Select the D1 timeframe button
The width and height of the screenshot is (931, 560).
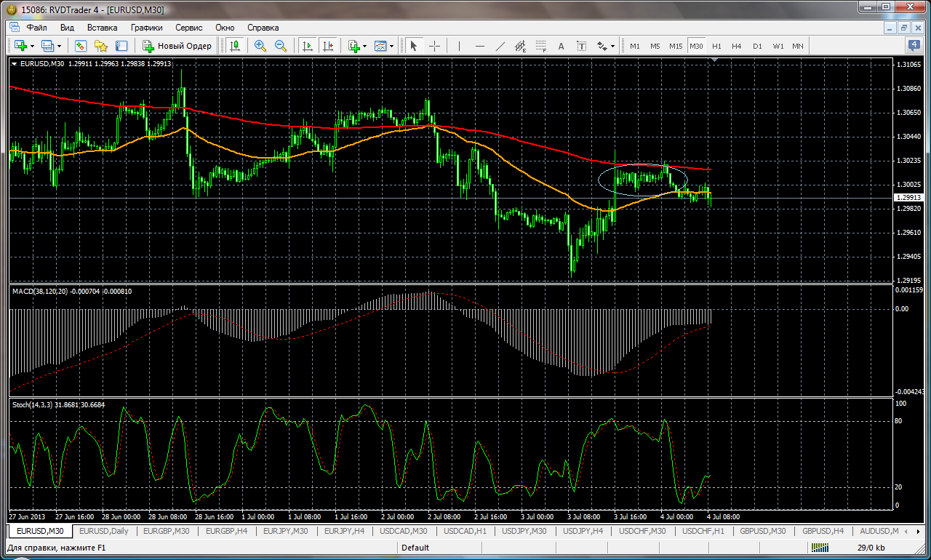(x=757, y=46)
